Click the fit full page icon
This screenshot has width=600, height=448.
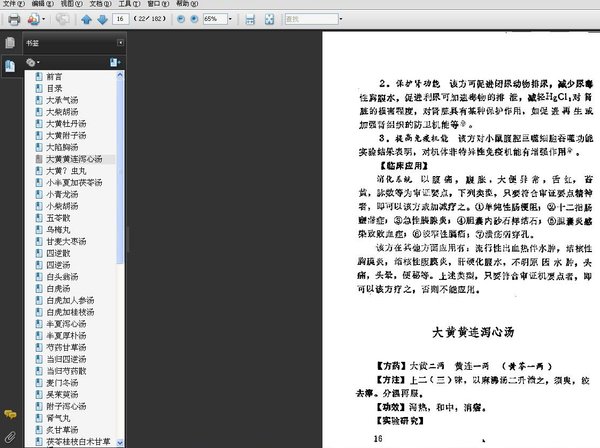(269, 19)
